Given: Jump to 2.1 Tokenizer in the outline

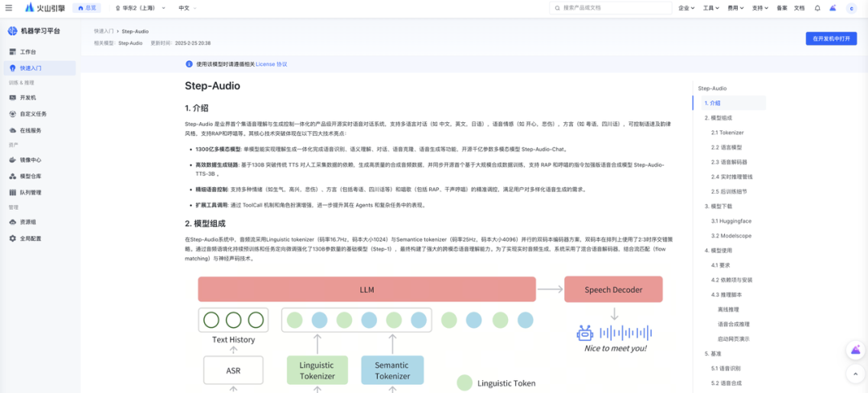Looking at the screenshot, I should coord(727,133).
